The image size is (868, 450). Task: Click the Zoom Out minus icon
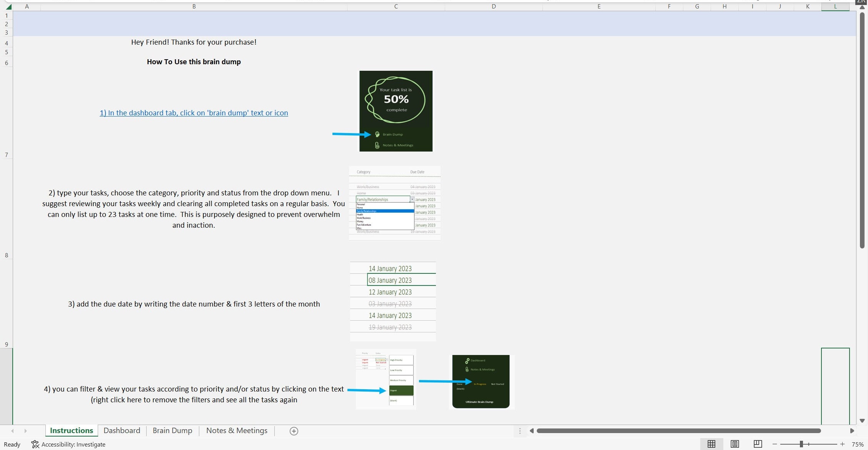coord(775,444)
